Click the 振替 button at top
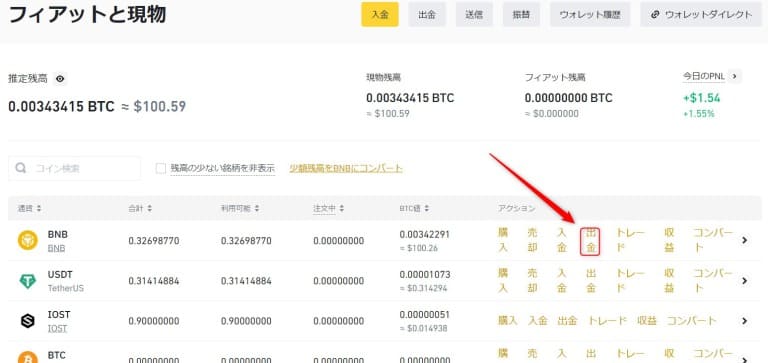 (521, 14)
